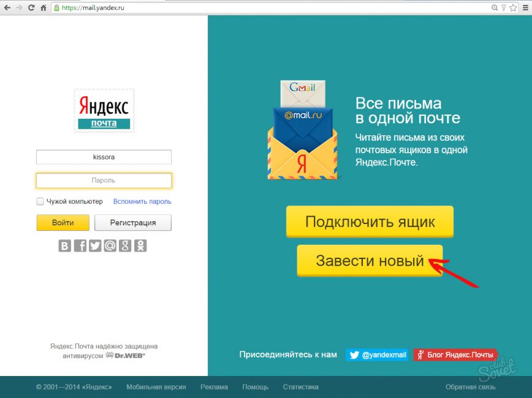Open the Реклама footer link

[214, 387]
